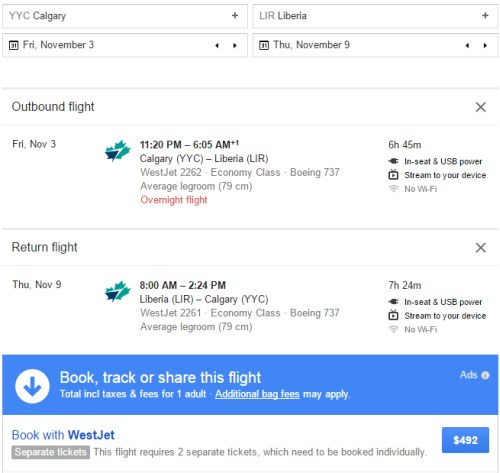Click the LIR Liberia destination field
This screenshot has width=500, height=473.
click(375, 16)
